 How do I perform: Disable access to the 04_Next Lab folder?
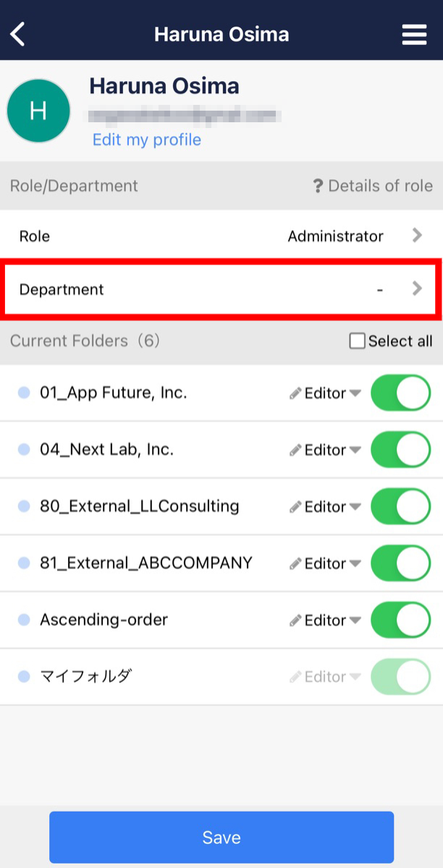point(400,449)
